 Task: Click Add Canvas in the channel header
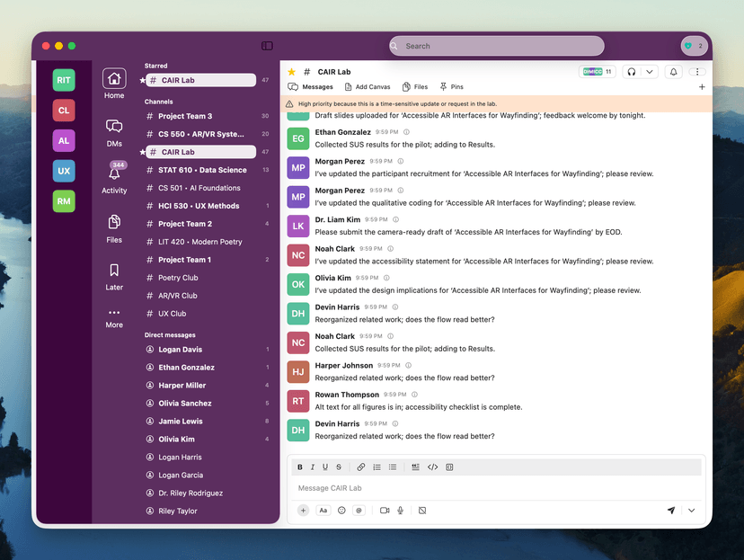point(371,86)
